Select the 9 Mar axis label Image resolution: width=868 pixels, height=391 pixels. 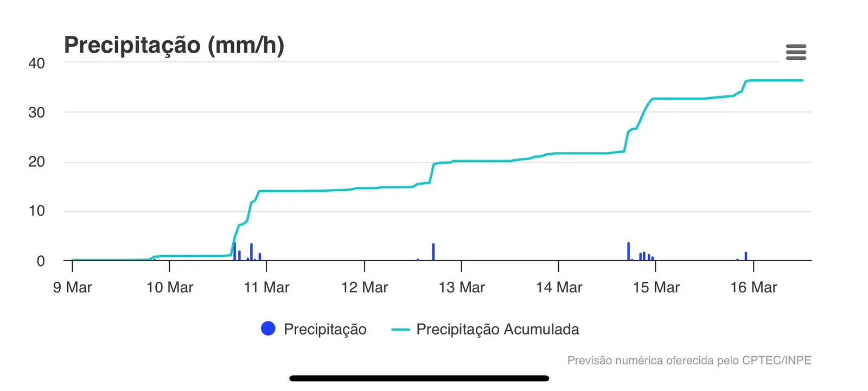click(73, 287)
